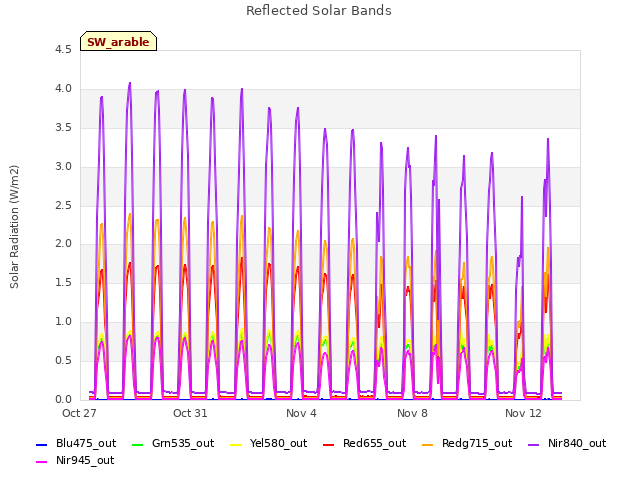The height and width of the screenshot is (480, 640).
Task: Select the Yel580_out legend label
Action: [x=278, y=444]
